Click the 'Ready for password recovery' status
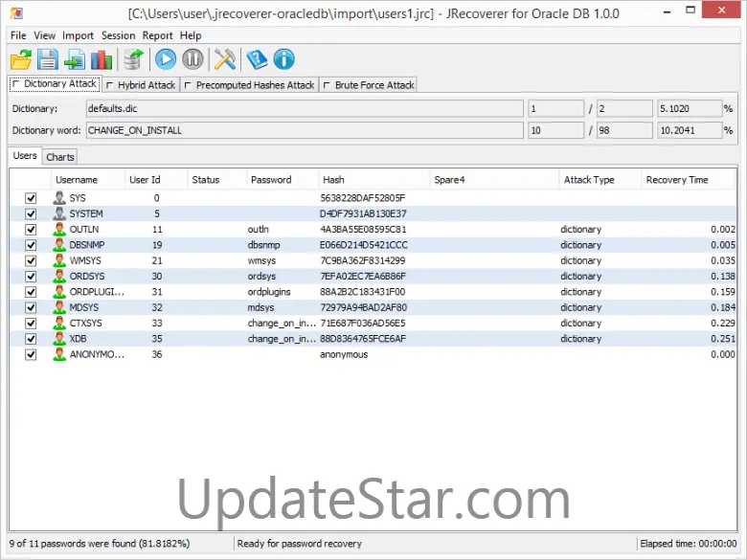This screenshot has width=747, height=560. tap(299, 544)
